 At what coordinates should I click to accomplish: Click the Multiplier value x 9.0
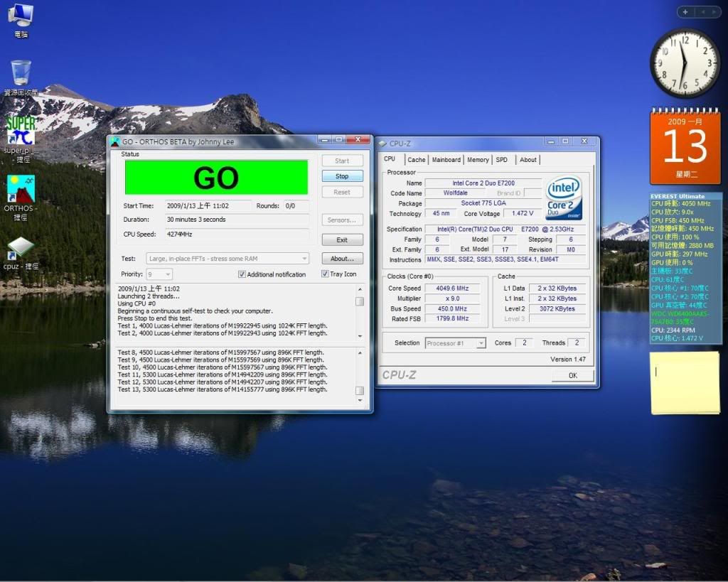[452, 298]
